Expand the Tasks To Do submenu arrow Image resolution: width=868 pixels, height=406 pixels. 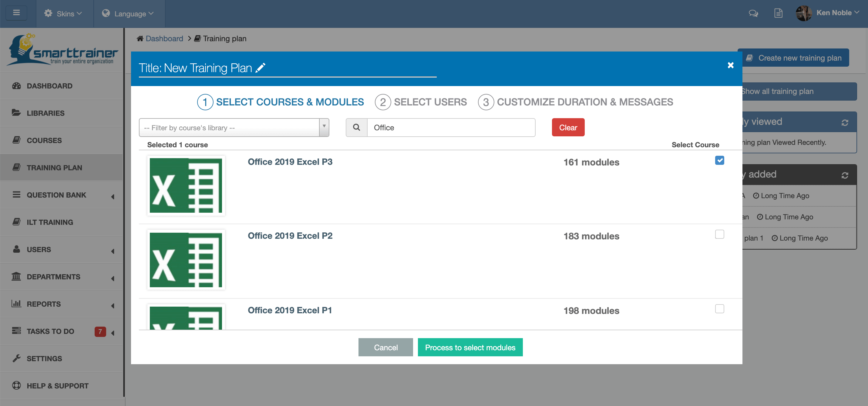tap(113, 333)
